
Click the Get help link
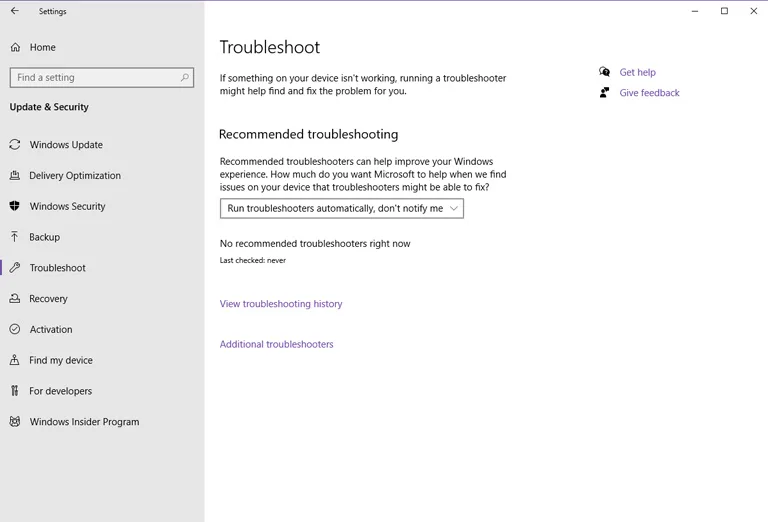[x=637, y=72]
